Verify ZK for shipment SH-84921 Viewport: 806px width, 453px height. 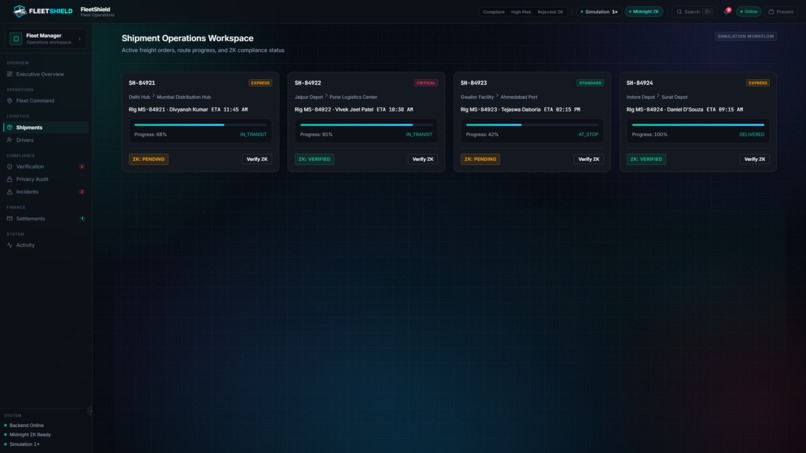tap(257, 159)
